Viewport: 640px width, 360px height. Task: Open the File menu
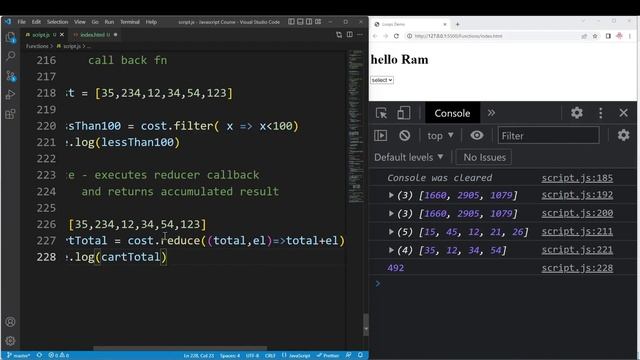click(22, 22)
